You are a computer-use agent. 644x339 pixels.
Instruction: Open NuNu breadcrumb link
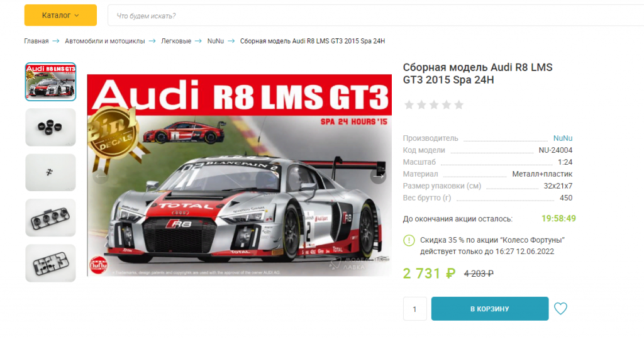[215, 41]
